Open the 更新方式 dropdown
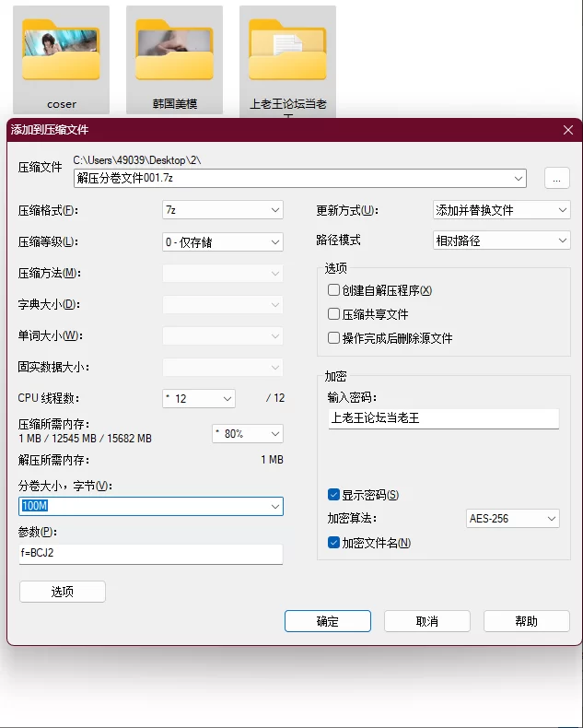583x728 pixels. (501, 210)
